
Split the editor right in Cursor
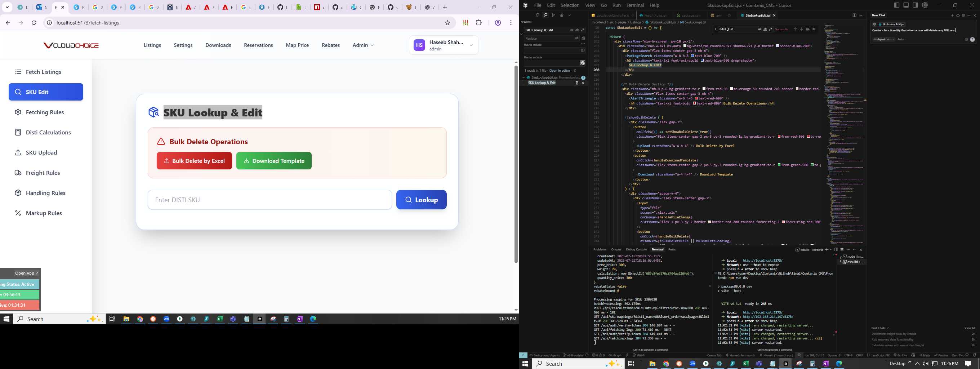click(855, 15)
